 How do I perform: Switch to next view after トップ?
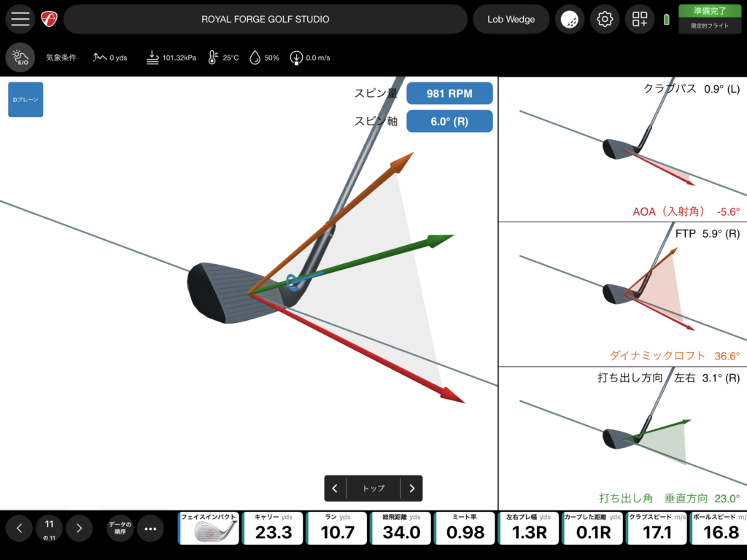[x=411, y=489]
